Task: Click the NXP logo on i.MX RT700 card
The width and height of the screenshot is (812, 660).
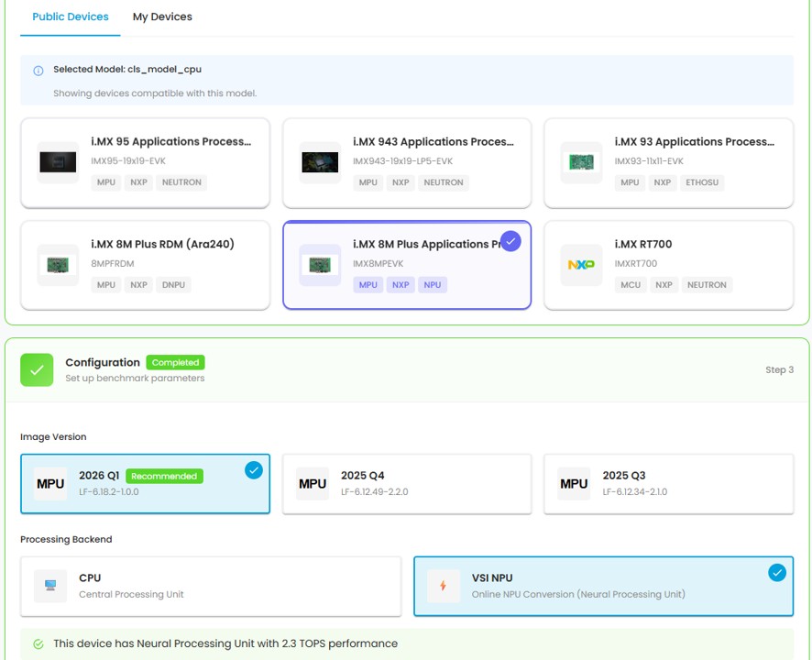Action: (x=582, y=265)
